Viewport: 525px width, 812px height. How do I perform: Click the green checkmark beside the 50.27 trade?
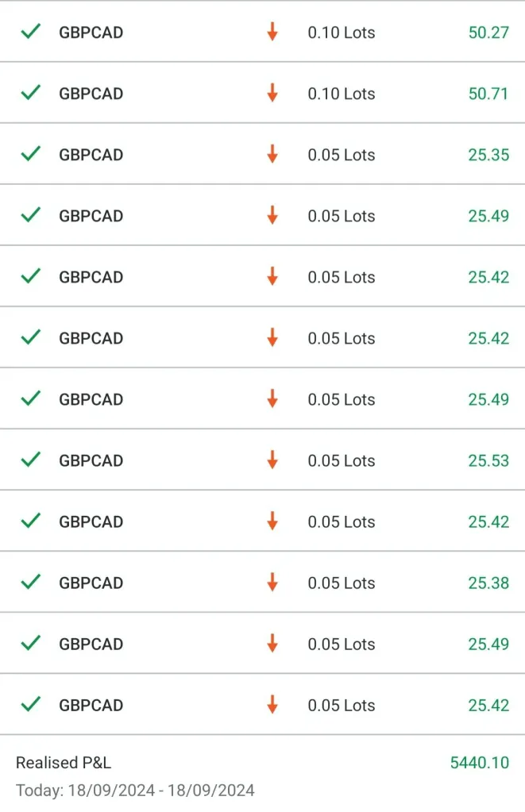[30, 32]
